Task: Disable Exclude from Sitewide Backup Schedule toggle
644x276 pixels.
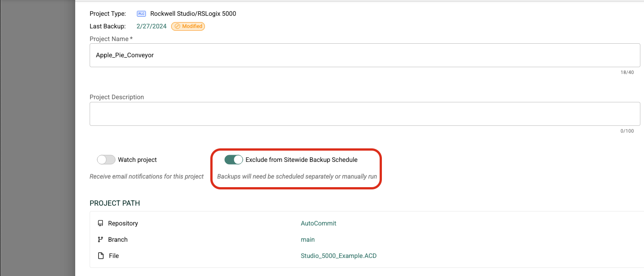Action: click(233, 160)
